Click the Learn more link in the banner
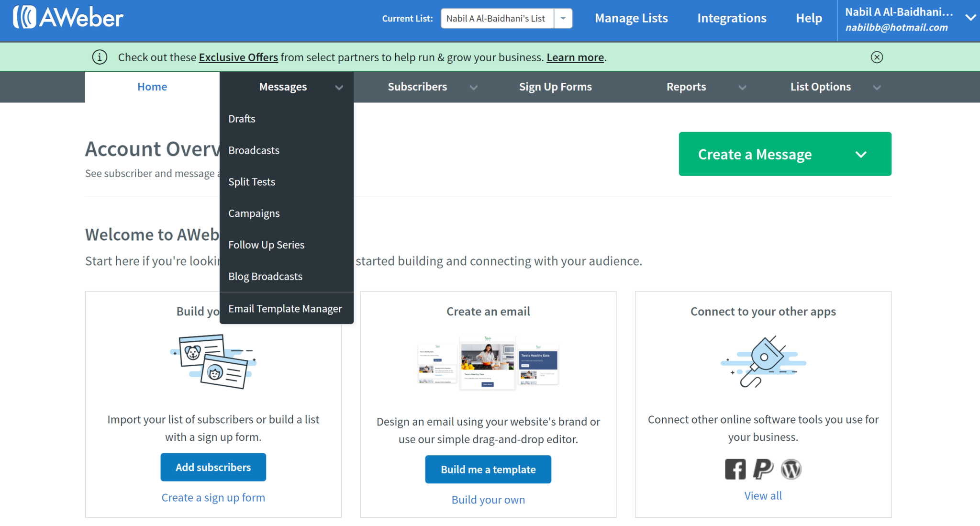This screenshot has width=980, height=526. pos(575,57)
